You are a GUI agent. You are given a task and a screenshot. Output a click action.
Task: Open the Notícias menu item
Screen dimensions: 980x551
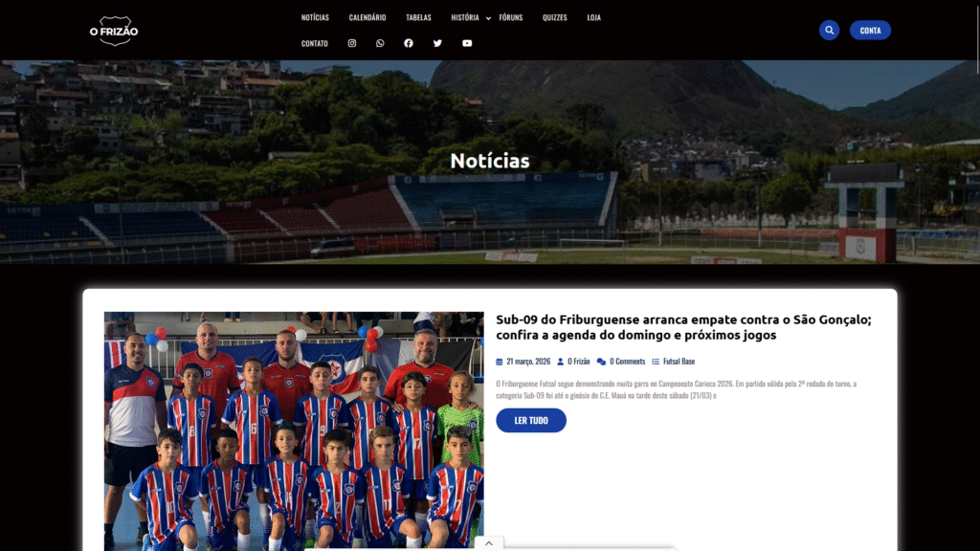(x=315, y=17)
